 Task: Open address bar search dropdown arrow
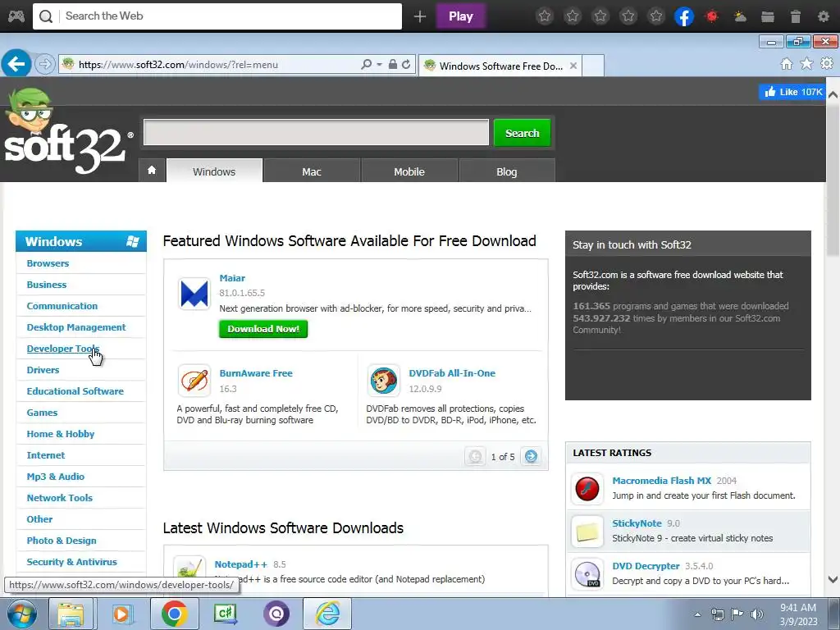(379, 64)
